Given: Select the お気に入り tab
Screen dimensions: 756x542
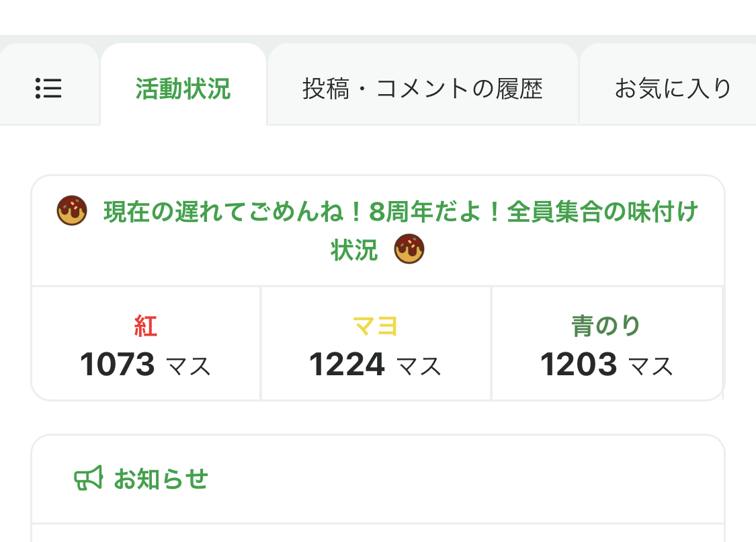Looking at the screenshot, I should [x=672, y=88].
